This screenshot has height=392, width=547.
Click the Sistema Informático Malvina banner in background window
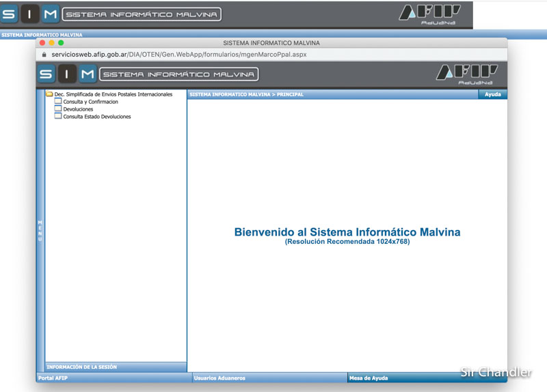point(142,14)
